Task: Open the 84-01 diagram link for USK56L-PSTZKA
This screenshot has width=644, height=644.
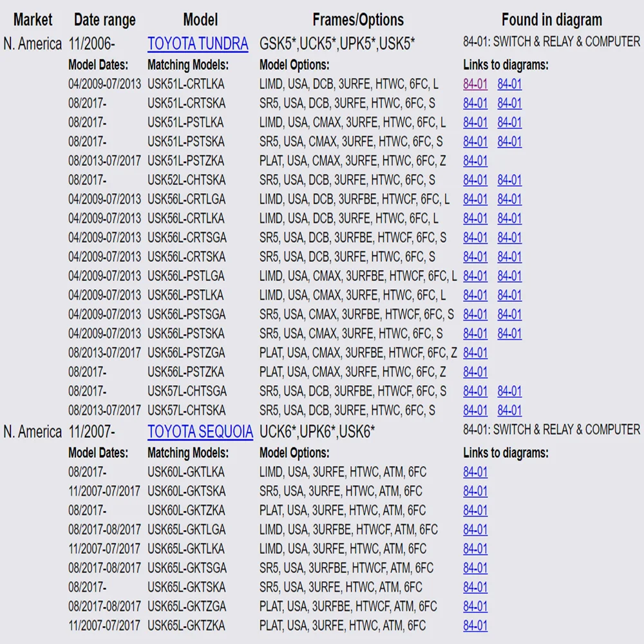Action: click(475, 372)
